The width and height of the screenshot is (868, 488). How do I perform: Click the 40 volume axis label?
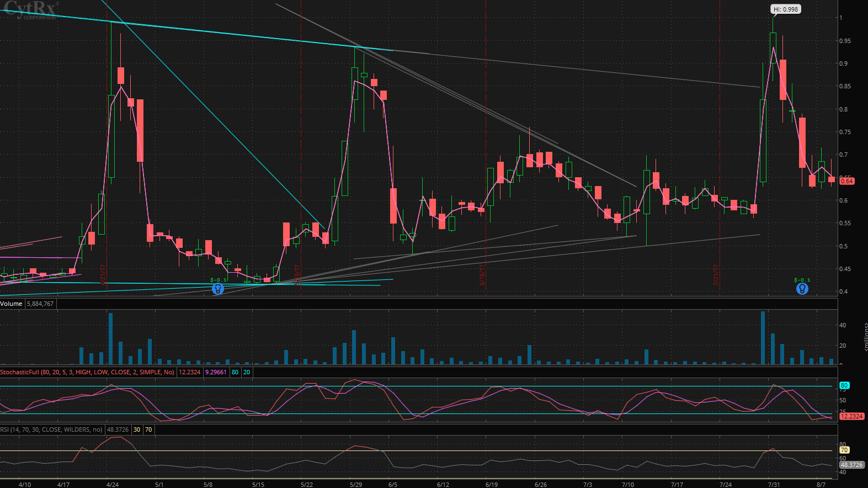(x=843, y=325)
